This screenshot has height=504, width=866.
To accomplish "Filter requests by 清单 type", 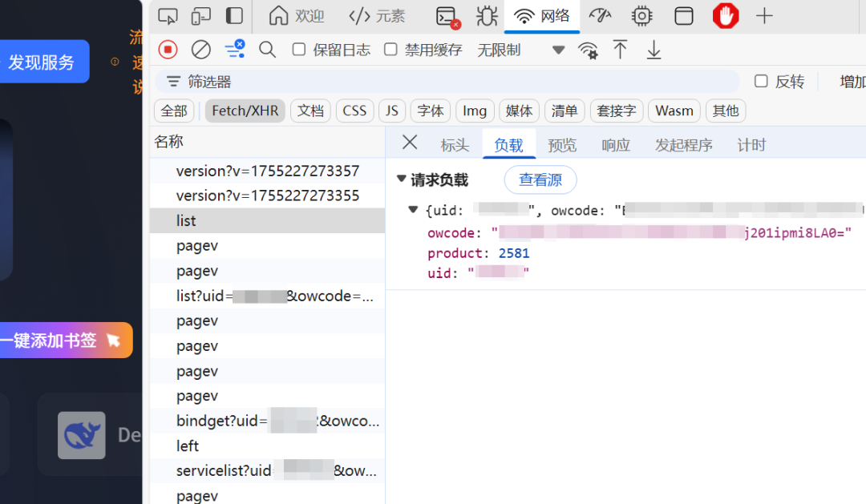I will (x=565, y=111).
